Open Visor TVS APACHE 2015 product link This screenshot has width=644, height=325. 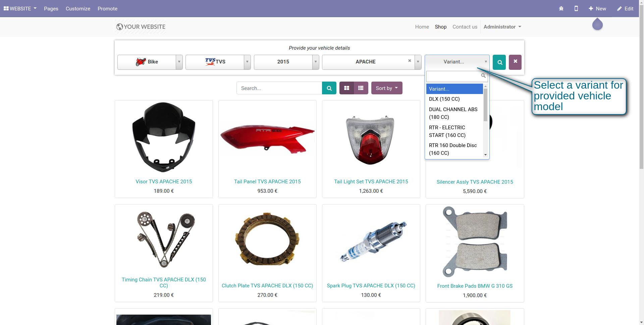(x=164, y=182)
